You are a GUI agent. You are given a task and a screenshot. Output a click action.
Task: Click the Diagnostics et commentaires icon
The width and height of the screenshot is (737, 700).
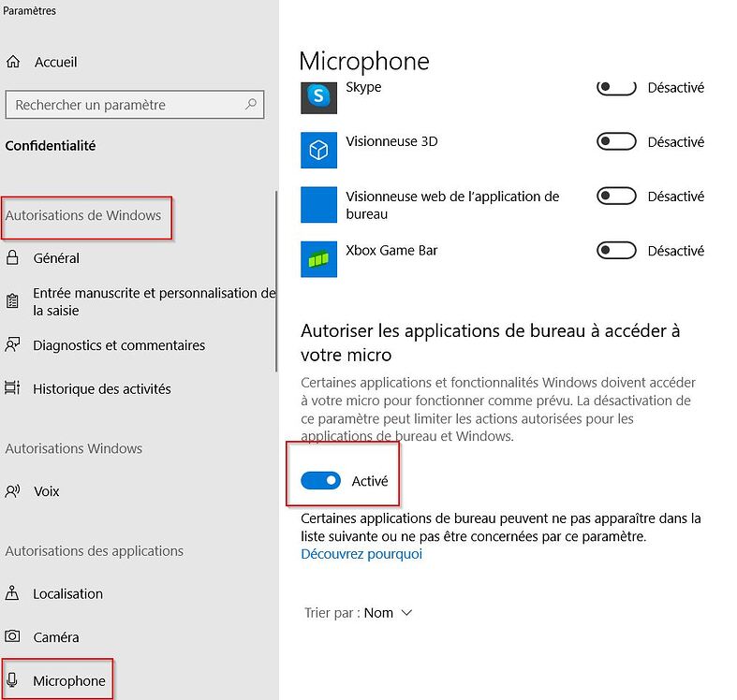[x=12, y=344]
